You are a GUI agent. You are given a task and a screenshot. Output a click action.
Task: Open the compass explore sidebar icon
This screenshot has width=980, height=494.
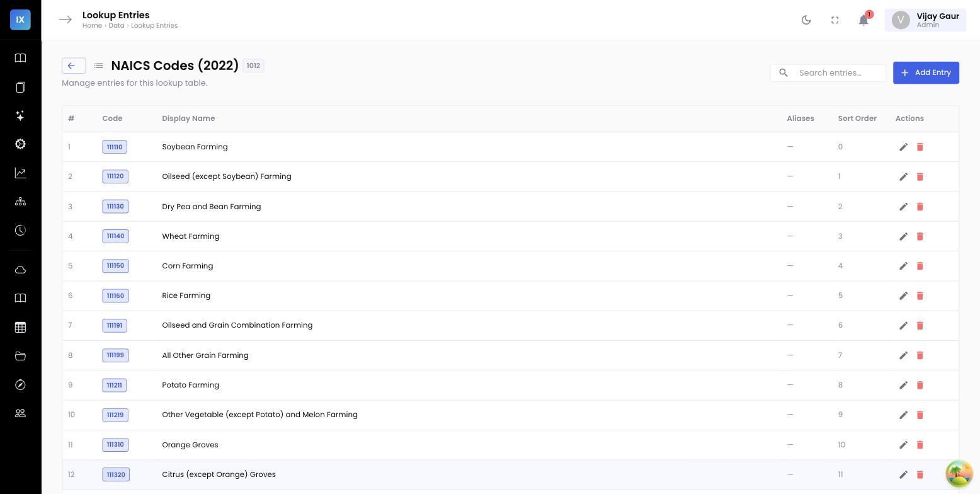click(20, 384)
